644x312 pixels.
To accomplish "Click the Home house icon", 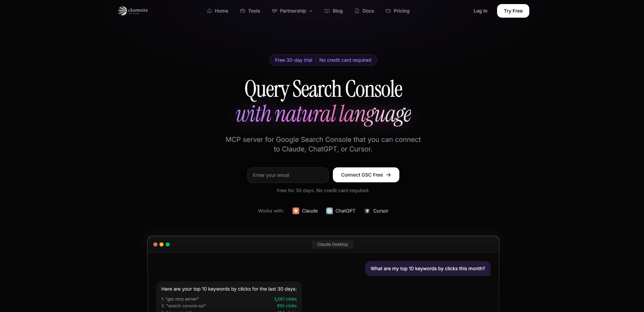I will point(209,11).
